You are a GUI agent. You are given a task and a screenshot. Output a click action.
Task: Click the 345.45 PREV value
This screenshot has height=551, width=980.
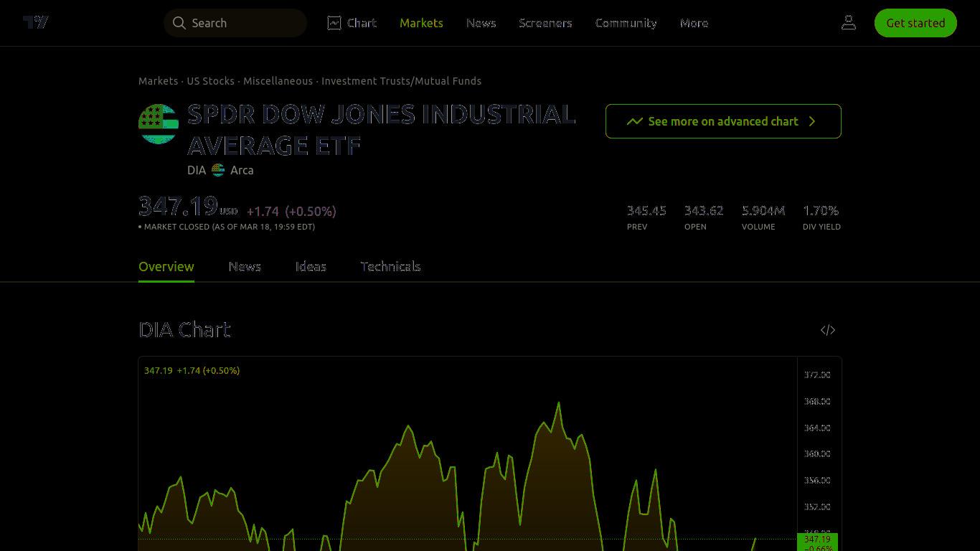pos(646,210)
